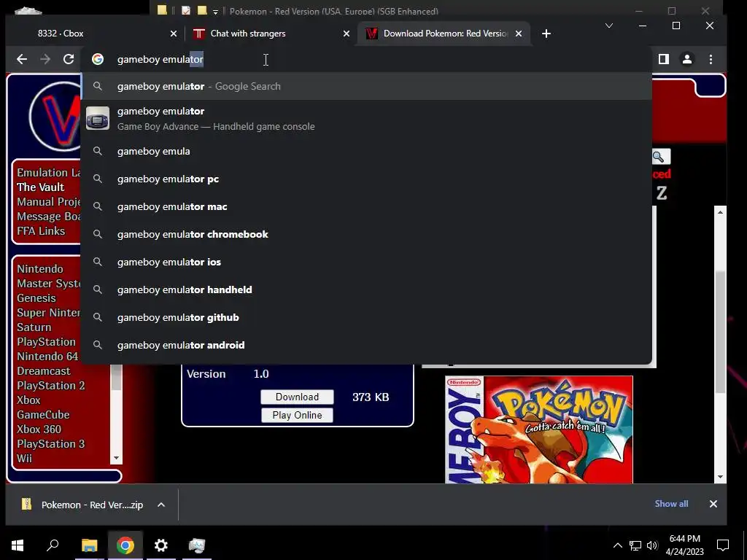Open the Nintendo system link
This screenshot has height=560, width=747.
40,269
